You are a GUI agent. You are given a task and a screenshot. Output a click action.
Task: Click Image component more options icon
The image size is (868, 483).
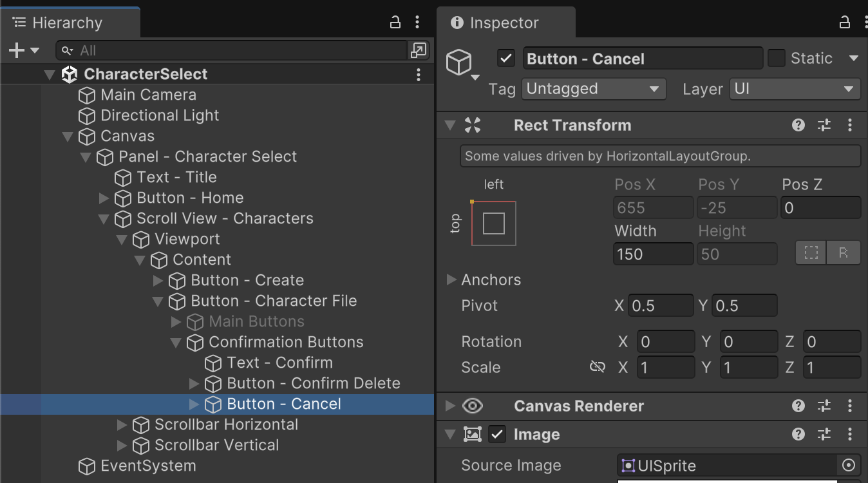[x=850, y=434]
